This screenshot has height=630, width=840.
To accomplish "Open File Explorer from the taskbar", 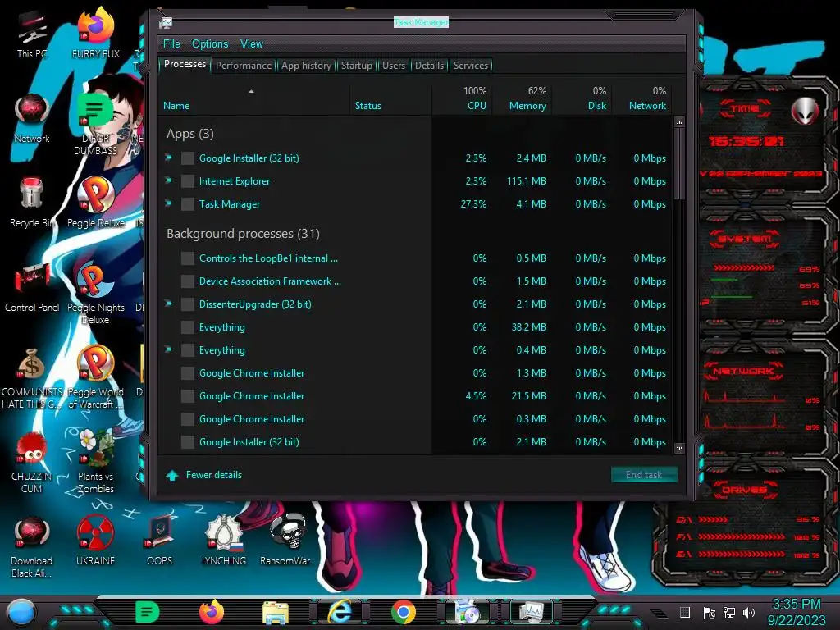I will [x=276, y=612].
